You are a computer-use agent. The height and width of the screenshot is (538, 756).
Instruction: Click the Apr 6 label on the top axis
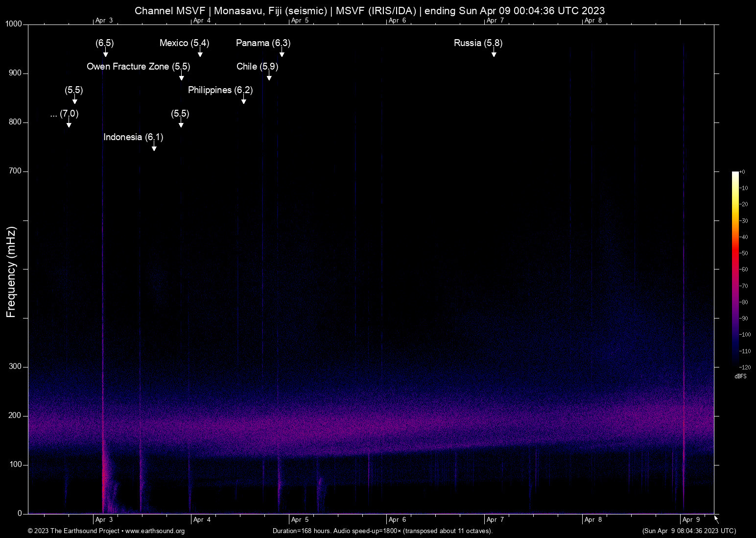(x=397, y=21)
